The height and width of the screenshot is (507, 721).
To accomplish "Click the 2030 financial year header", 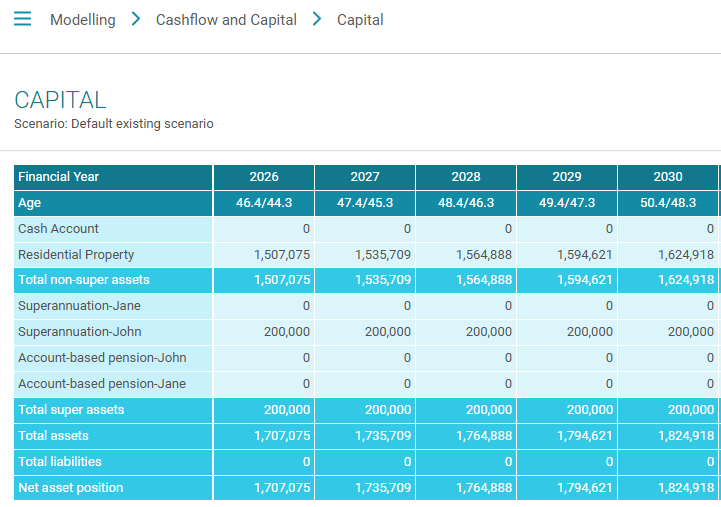I will 667,177.
